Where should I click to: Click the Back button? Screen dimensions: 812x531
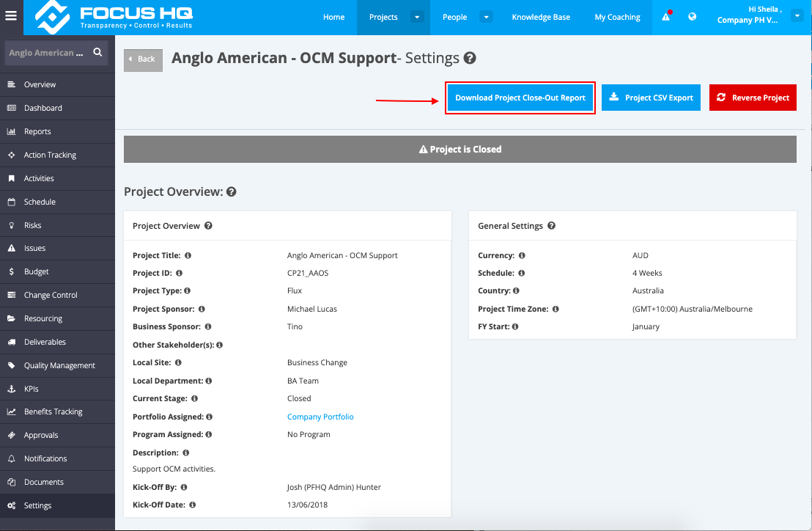tap(143, 59)
